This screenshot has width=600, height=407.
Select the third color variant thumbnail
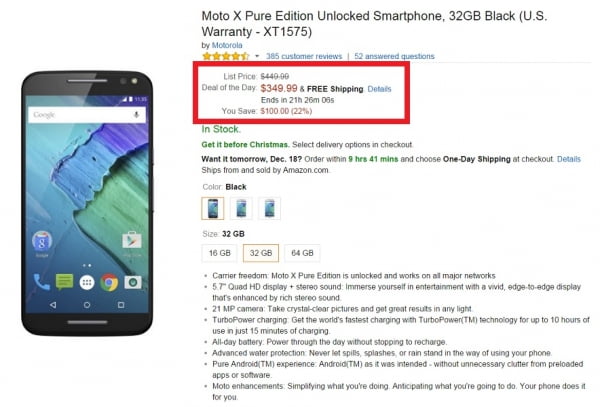point(269,208)
